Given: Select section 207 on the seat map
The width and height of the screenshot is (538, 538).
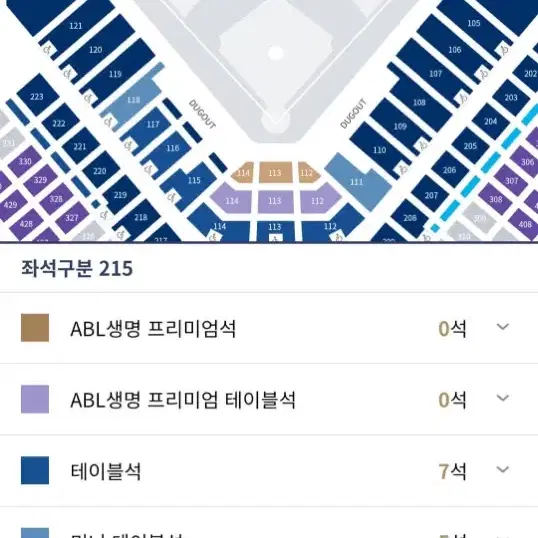Looking at the screenshot, I should pos(431,195).
